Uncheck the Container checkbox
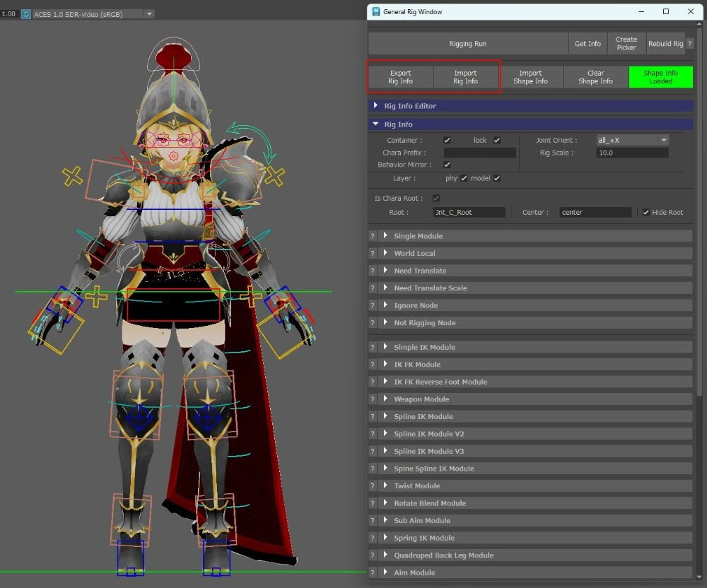This screenshot has width=707, height=588. [x=447, y=141]
